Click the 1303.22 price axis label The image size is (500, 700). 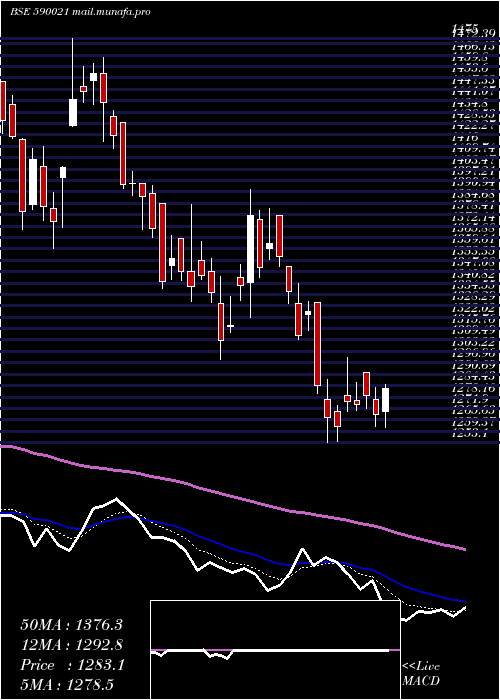[472, 343]
